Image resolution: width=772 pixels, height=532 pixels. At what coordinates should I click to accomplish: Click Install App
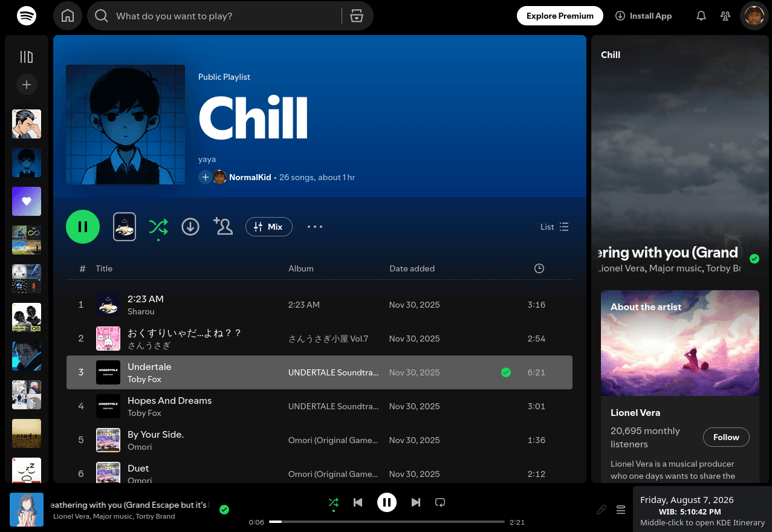(x=643, y=16)
